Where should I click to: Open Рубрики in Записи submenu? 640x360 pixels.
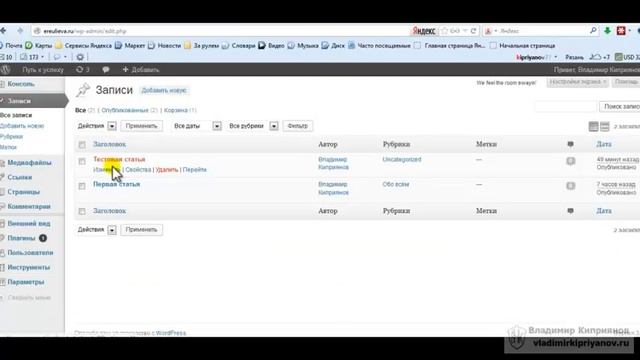point(11,136)
